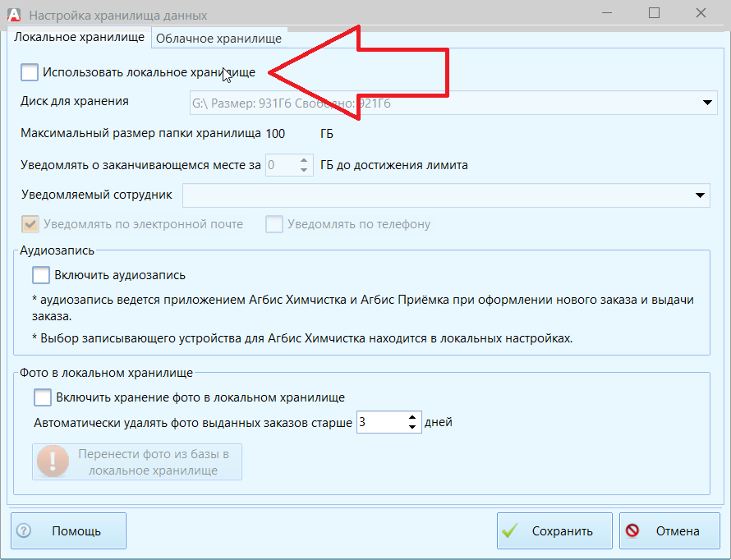Click the disk dropdown arrow
Screen dimensions: 731x560
tap(707, 103)
